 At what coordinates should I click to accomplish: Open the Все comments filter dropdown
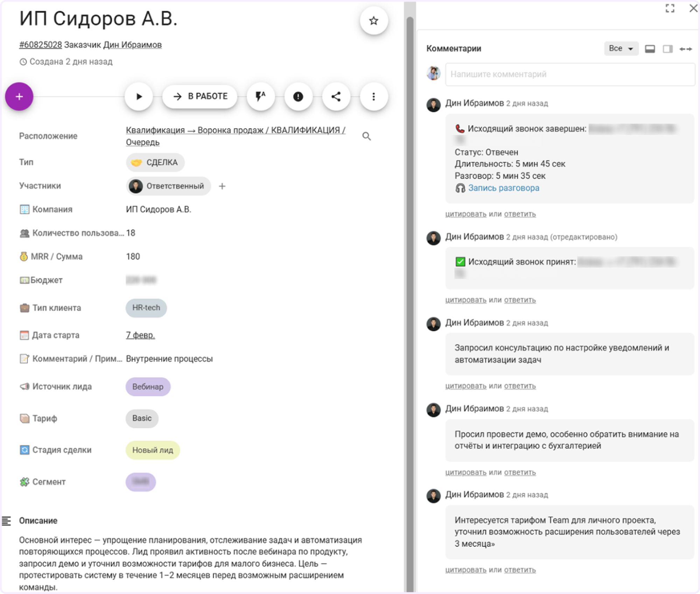click(621, 48)
